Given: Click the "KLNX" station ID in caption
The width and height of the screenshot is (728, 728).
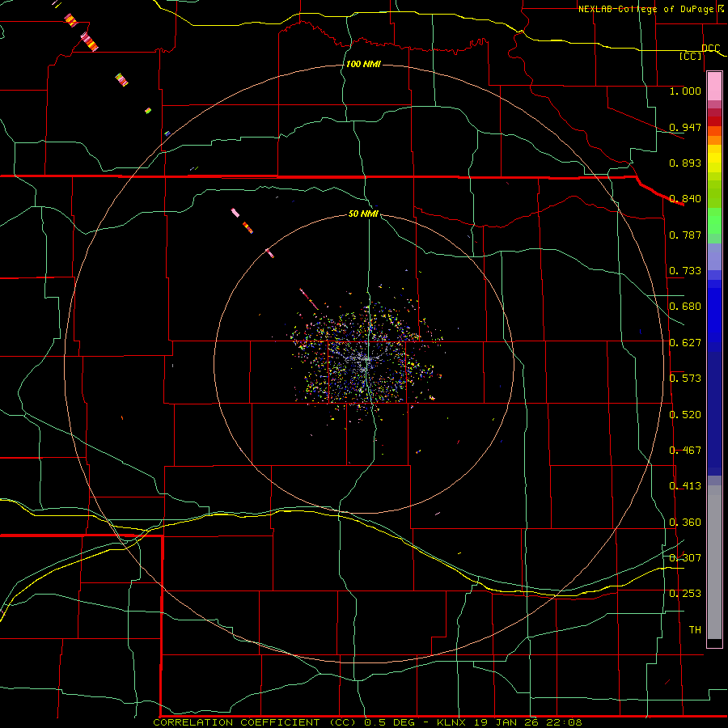Looking at the screenshot, I should click(452, 722).
